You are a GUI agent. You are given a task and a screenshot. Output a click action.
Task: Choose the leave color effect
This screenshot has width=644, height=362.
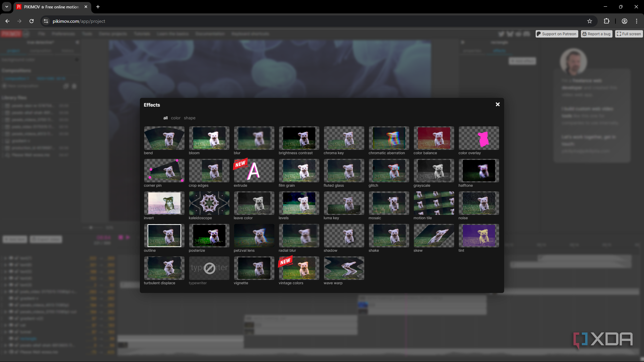pos(254,203)
